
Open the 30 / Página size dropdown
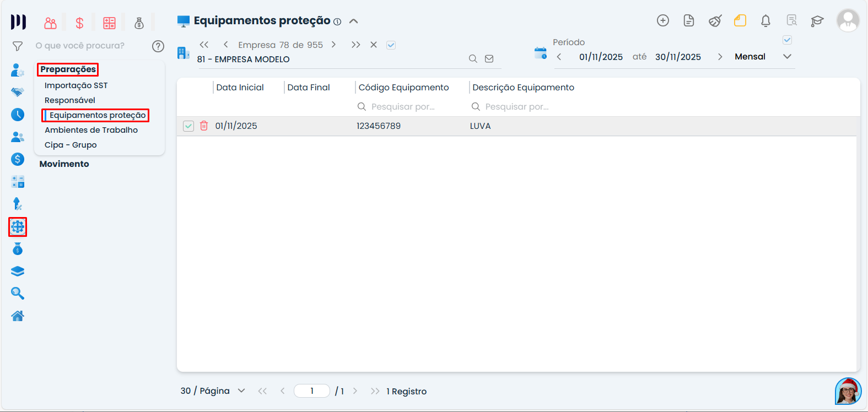(x=241, y=391)
